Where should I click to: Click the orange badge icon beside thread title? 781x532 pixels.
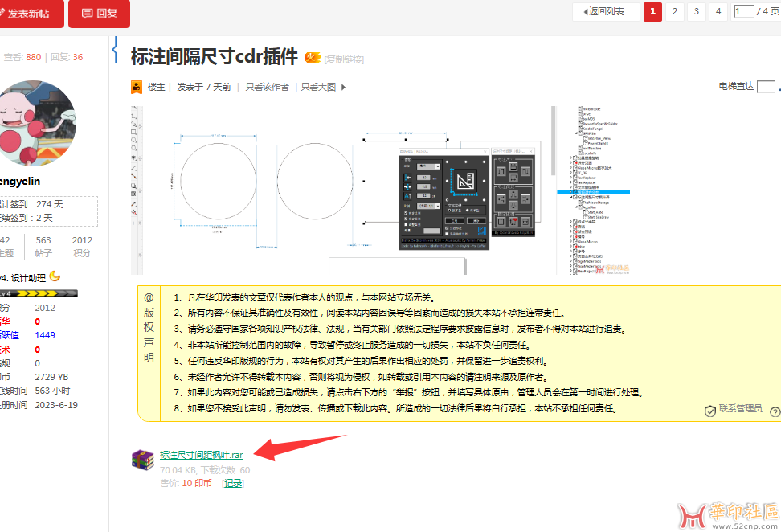pyautogui.click(x=313, y=58)
